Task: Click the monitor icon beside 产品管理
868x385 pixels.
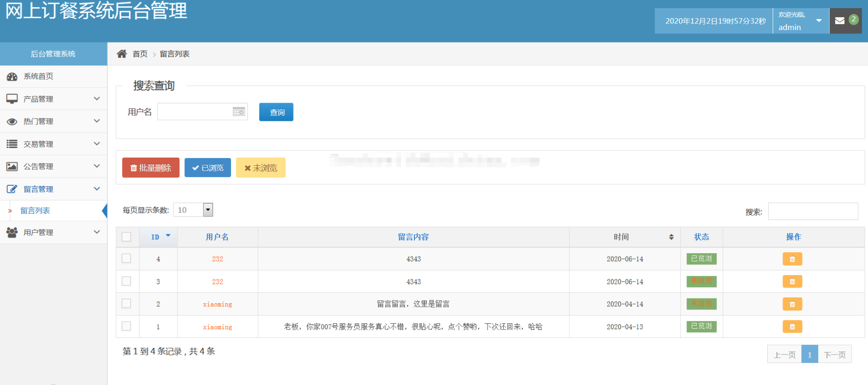Action: [x=12, y=99]
